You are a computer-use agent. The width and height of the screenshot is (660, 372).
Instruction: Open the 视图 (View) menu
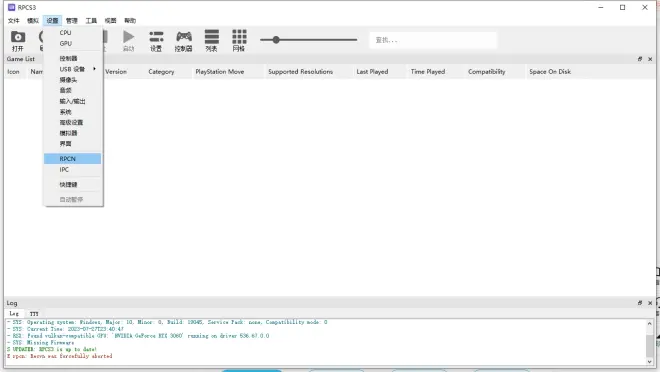(x=110, y=21)
